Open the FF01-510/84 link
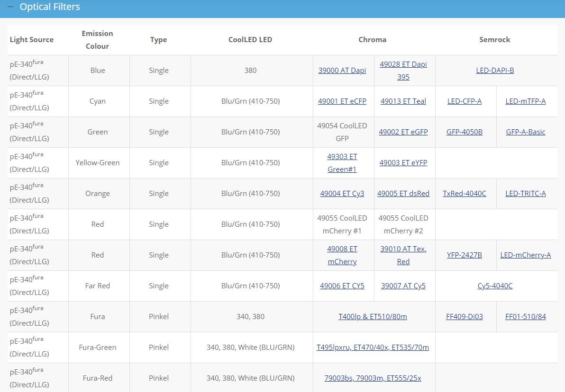 (x=525, y=317)
